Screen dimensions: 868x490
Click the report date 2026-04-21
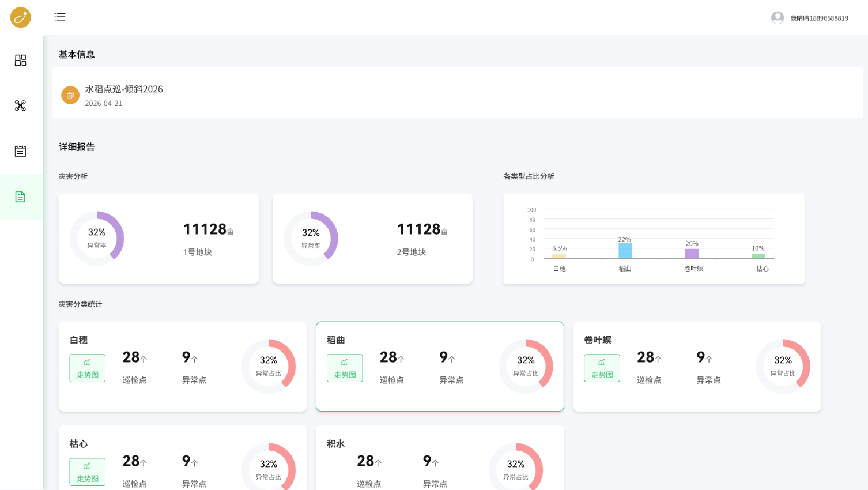click(x=104, y=104)
